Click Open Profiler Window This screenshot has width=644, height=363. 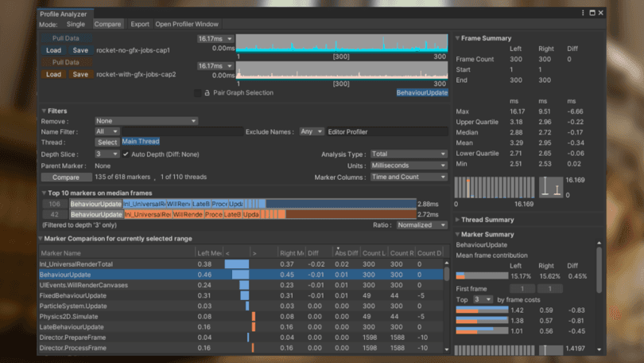[187, 25]
